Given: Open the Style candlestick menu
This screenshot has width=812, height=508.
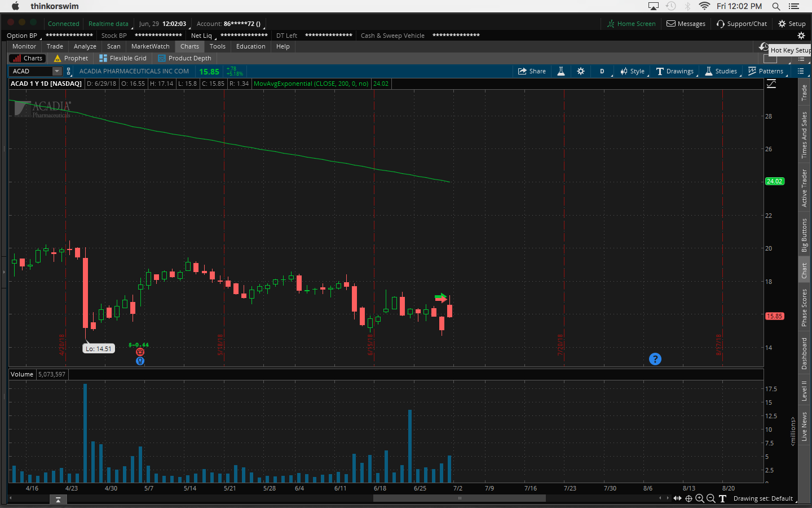Looking at the screenshot, I should click(x=632, y=71).
